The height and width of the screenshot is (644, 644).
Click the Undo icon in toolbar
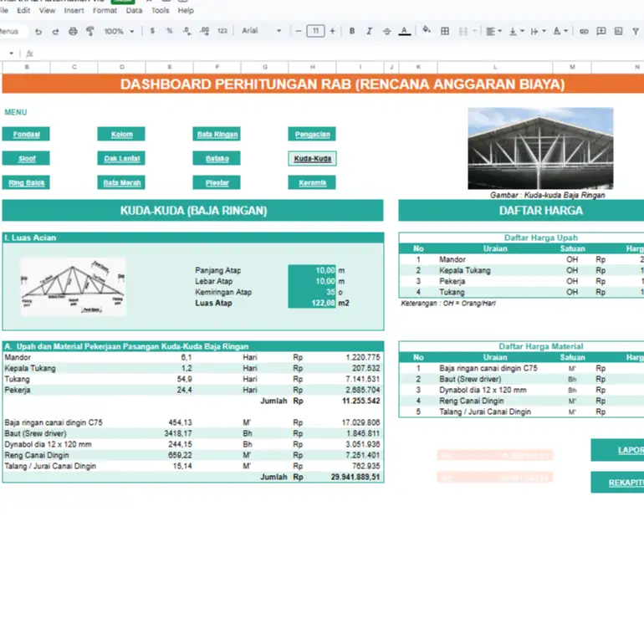pos(38,31)
